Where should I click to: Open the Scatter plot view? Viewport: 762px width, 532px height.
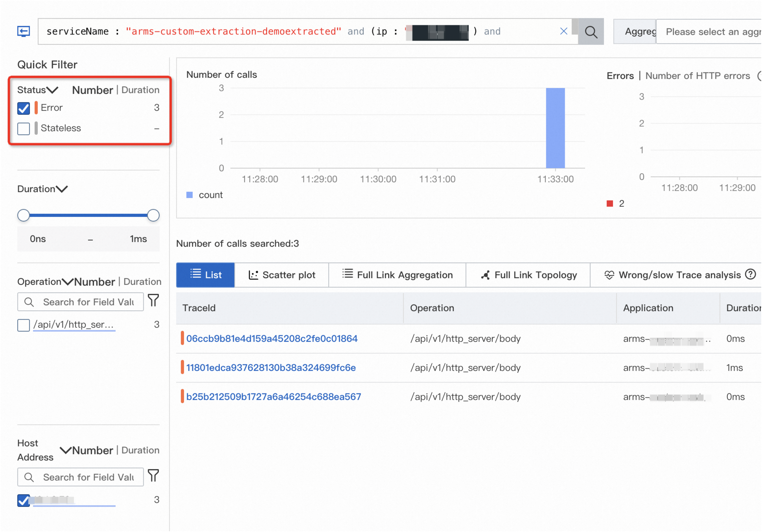click(x=282, y=275)
